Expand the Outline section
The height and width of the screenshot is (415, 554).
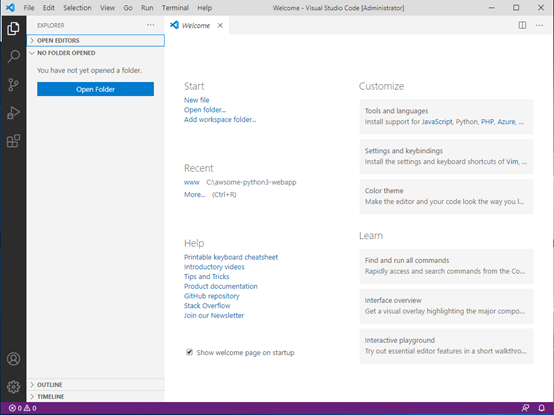(95, 385)
